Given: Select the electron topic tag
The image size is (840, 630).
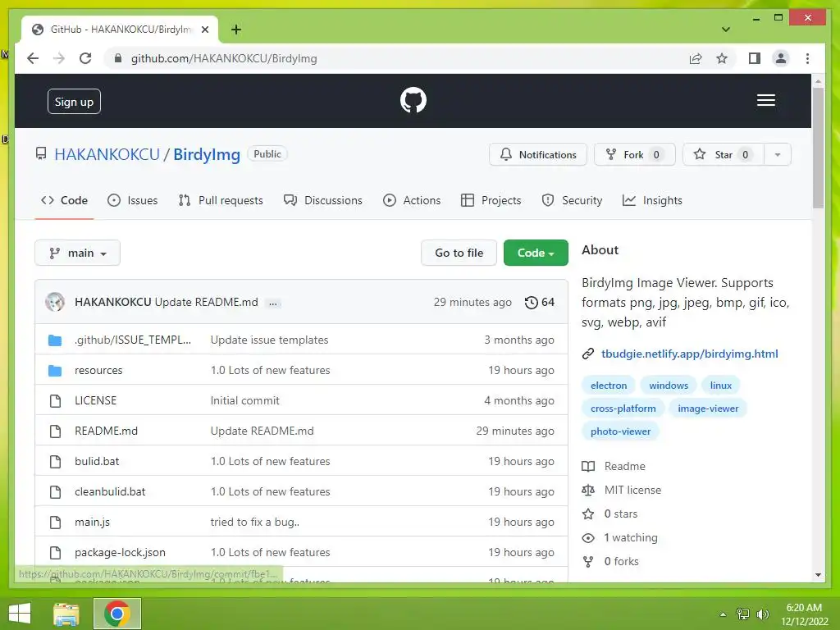Looking at the screenshot, I should pyautogui.click(x=609, y=386).
